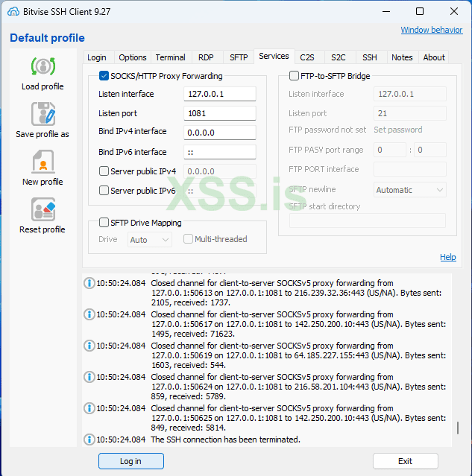Click the Load profile icon
This screenshot has height=476, width=472.
point(43,67)
